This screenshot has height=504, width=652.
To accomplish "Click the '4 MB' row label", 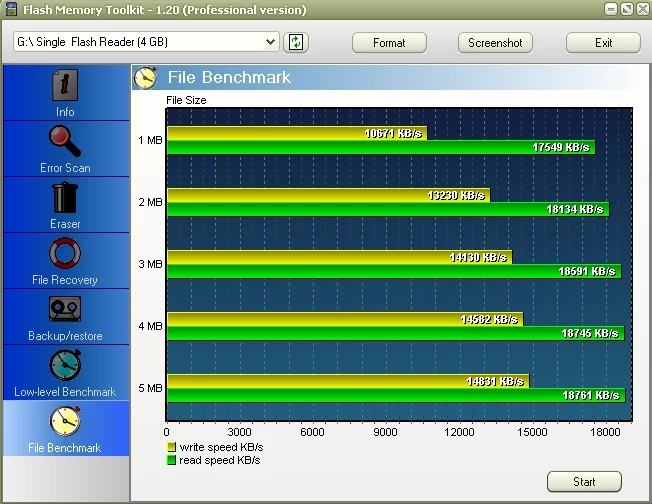I will [150, 326].
